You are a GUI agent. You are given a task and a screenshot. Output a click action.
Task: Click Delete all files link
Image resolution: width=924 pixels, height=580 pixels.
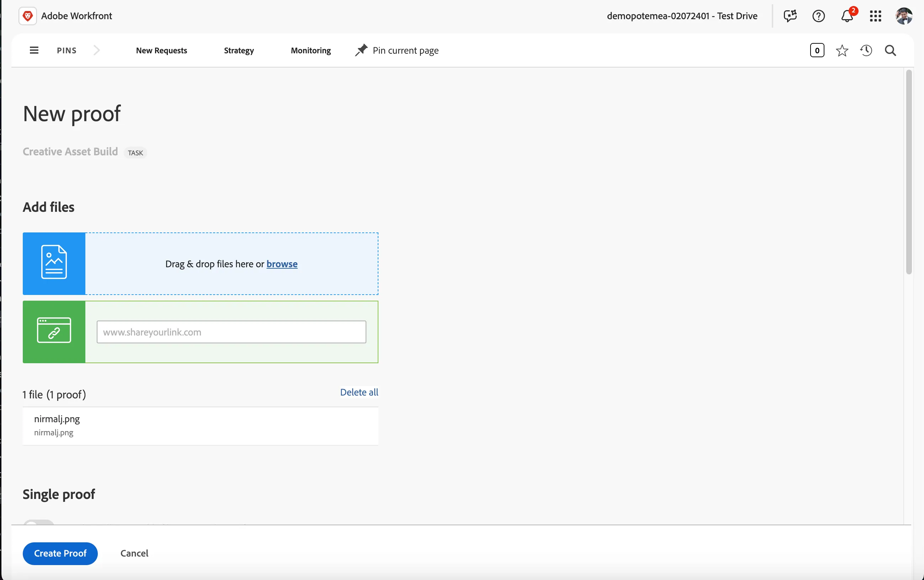tap(359, 392)
